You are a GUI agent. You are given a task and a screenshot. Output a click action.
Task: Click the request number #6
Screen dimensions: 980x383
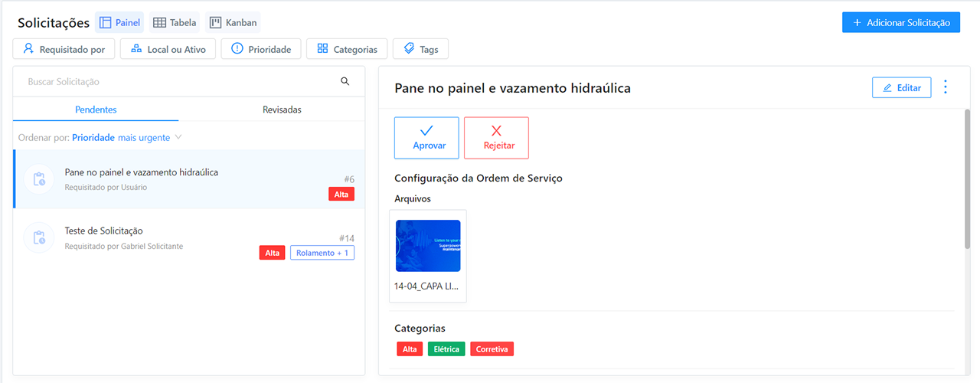[x=349, y=179]
